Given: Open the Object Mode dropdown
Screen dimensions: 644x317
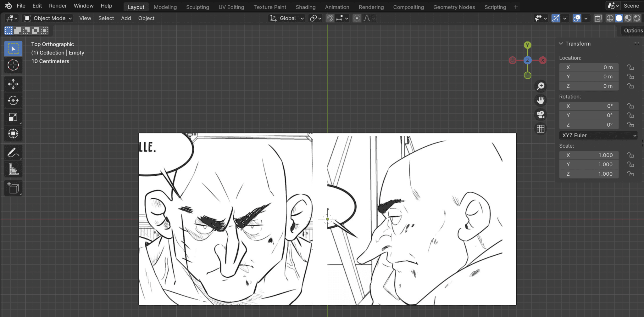Looking at the screenshot, I should pos(48,18).
